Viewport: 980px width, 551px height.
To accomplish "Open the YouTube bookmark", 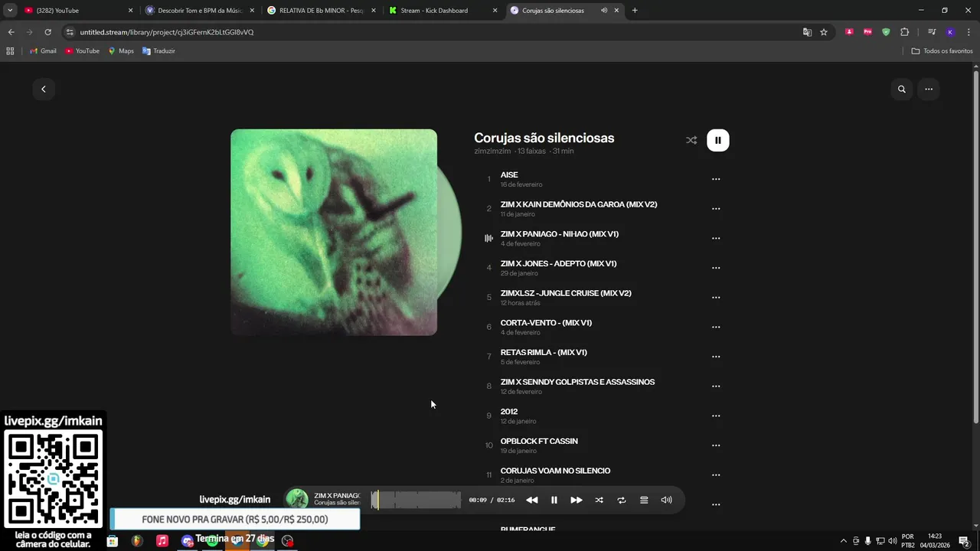I will tap(82, 51).
